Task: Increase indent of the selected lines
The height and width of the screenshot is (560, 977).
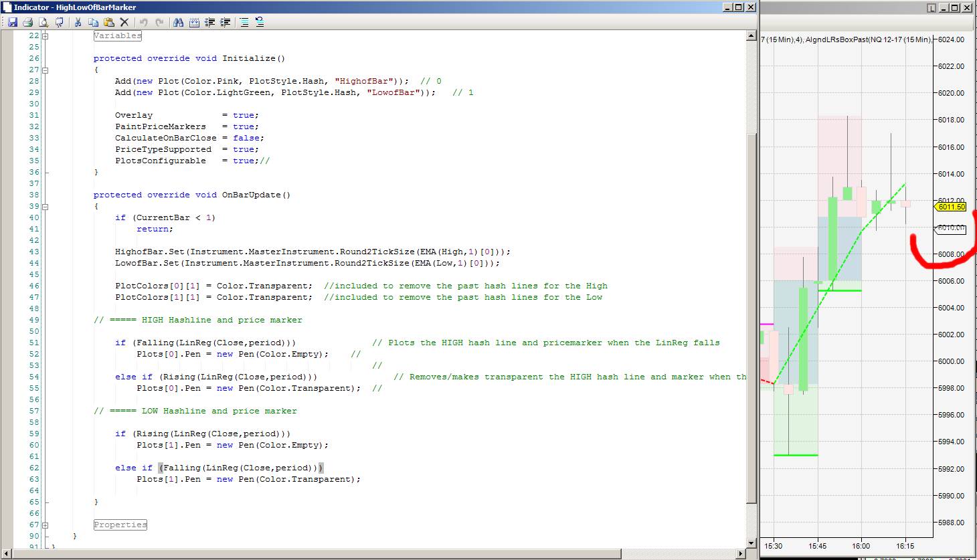Action: [x=226, y=22]
